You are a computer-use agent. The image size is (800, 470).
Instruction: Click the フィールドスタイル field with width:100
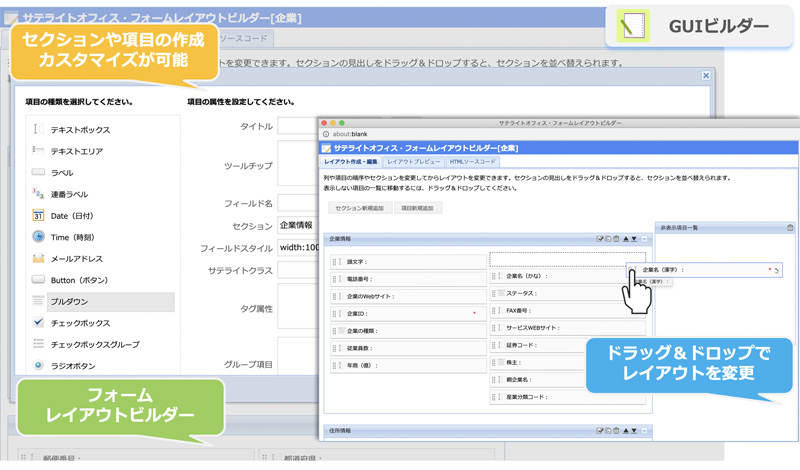click(x=298, y=248)
